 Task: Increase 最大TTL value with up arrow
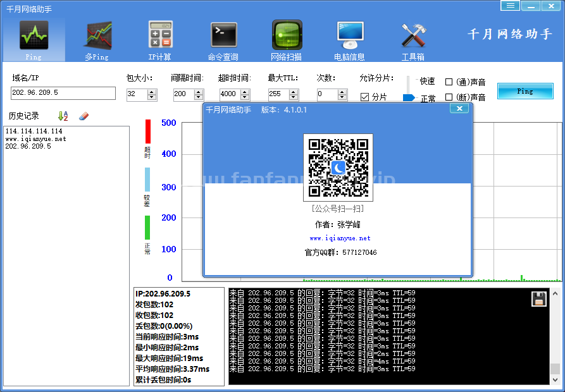coord(294,91)
